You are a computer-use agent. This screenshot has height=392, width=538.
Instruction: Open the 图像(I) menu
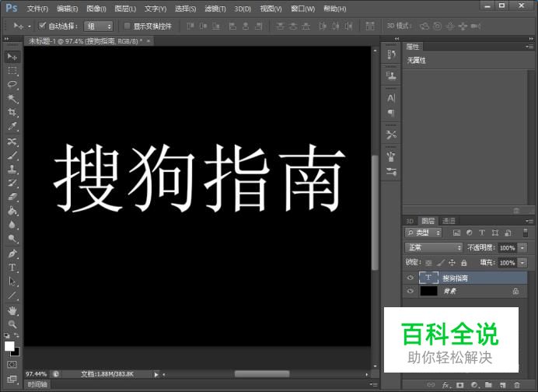(96, 9)
